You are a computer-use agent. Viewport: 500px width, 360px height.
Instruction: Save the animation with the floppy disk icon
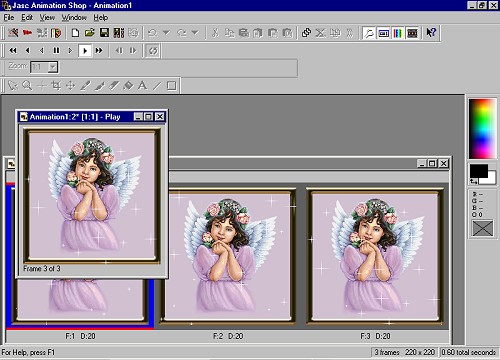pyautogui.click(x=104, y=33)
